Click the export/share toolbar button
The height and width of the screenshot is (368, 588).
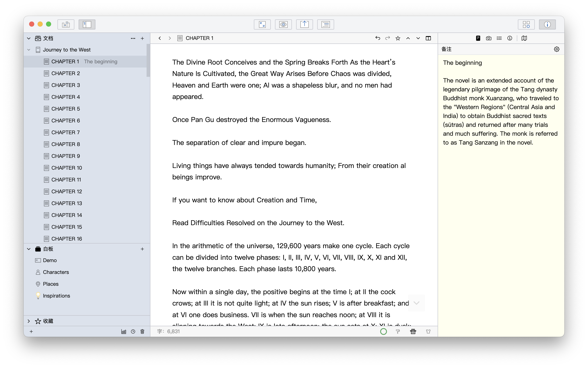click(x=305, y=24)
